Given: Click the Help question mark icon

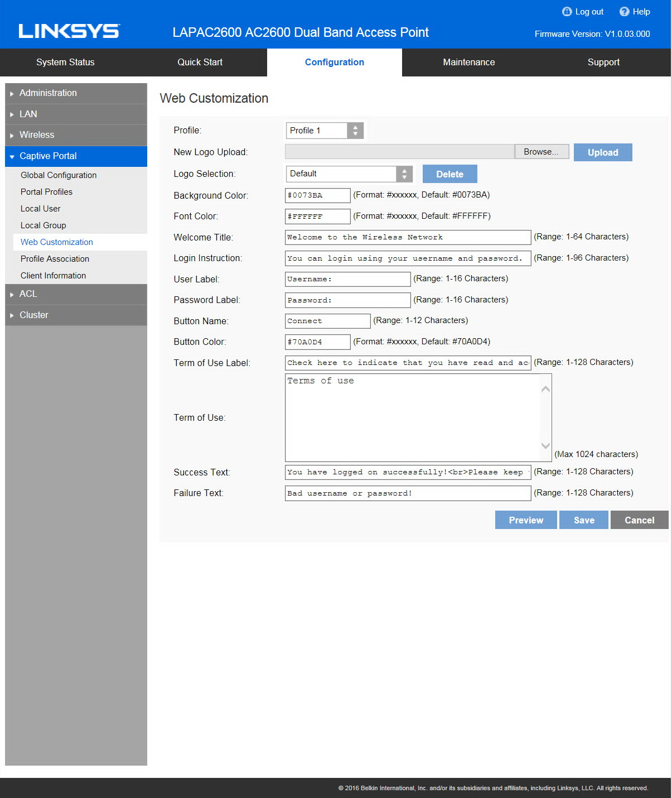Looking at the screenshot, I should (624, 11).
